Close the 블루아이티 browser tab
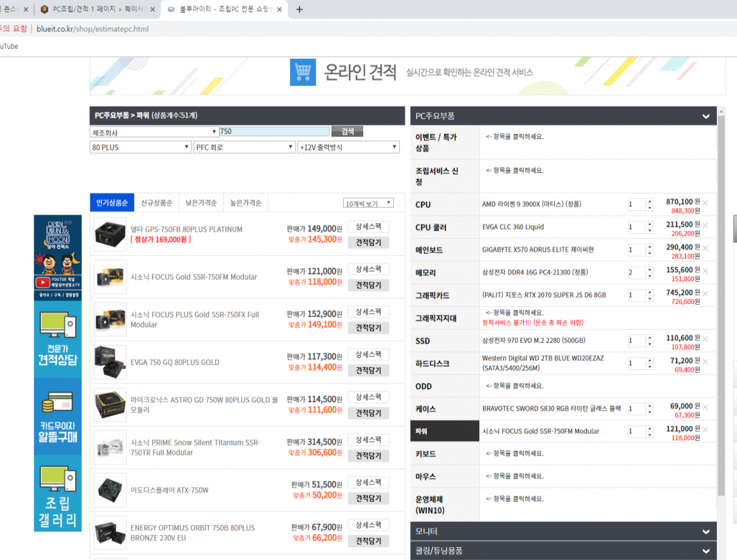The image size is (737, 560). coord(279,9)
